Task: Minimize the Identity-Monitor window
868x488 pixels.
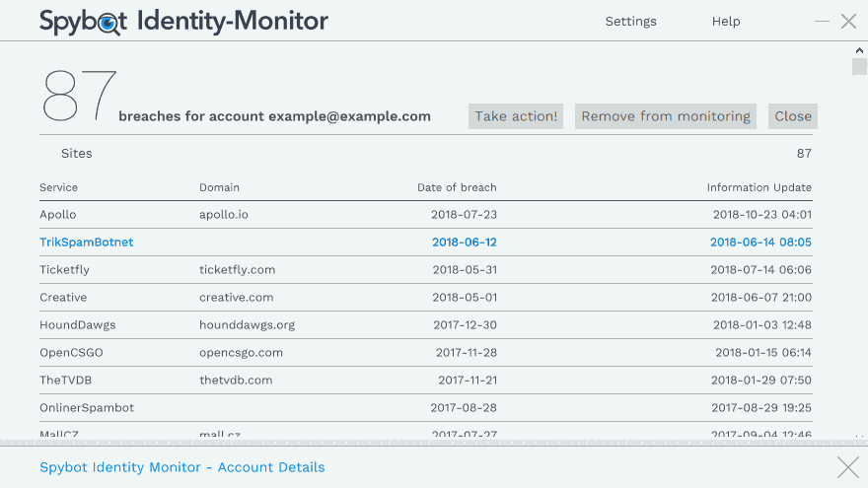Action: tap(822, 21)
